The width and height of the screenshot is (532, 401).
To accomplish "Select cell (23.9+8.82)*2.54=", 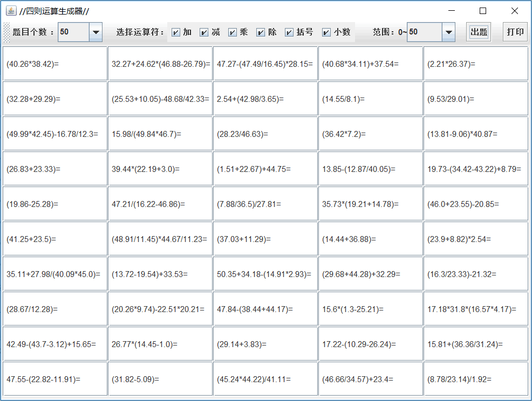I will point(476,239).
